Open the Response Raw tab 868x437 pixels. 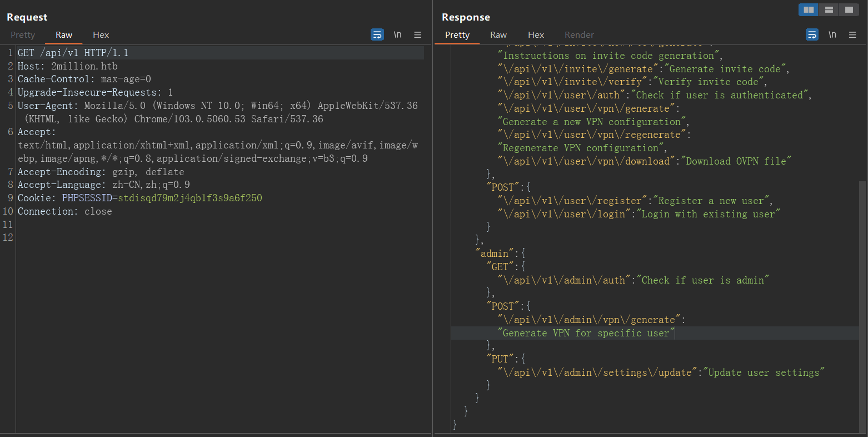click(x=498, y=34)
